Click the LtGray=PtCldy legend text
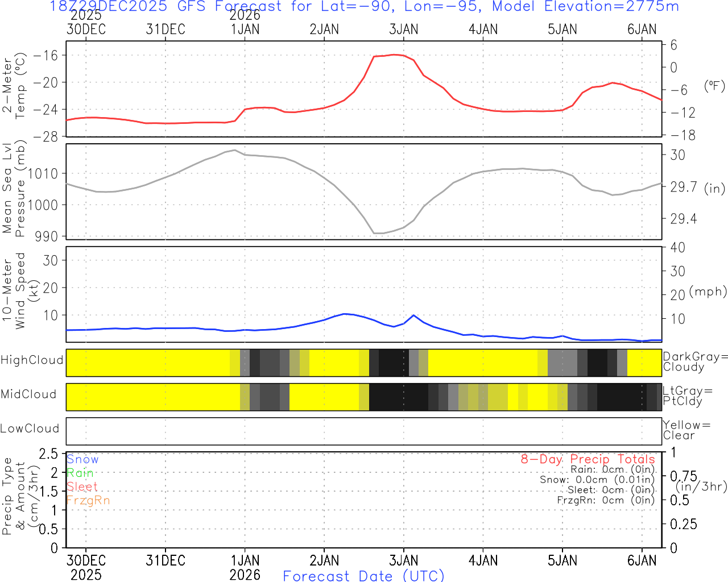 (x=687, y=396)
